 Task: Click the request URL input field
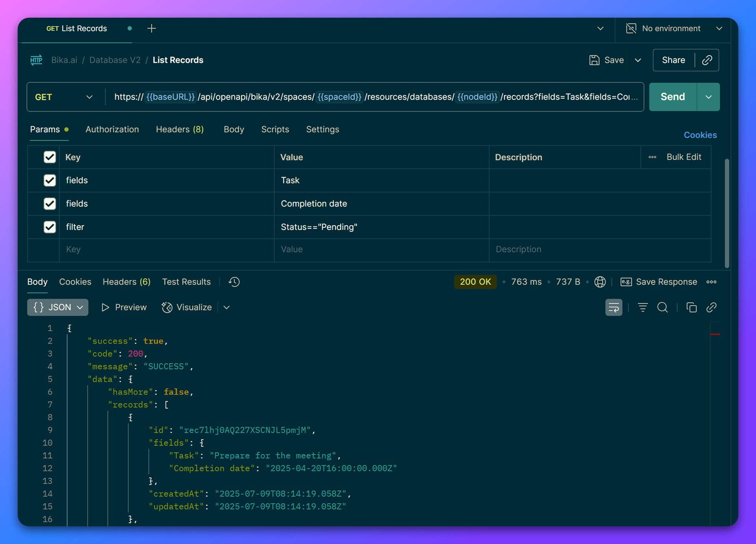(374, 97)
